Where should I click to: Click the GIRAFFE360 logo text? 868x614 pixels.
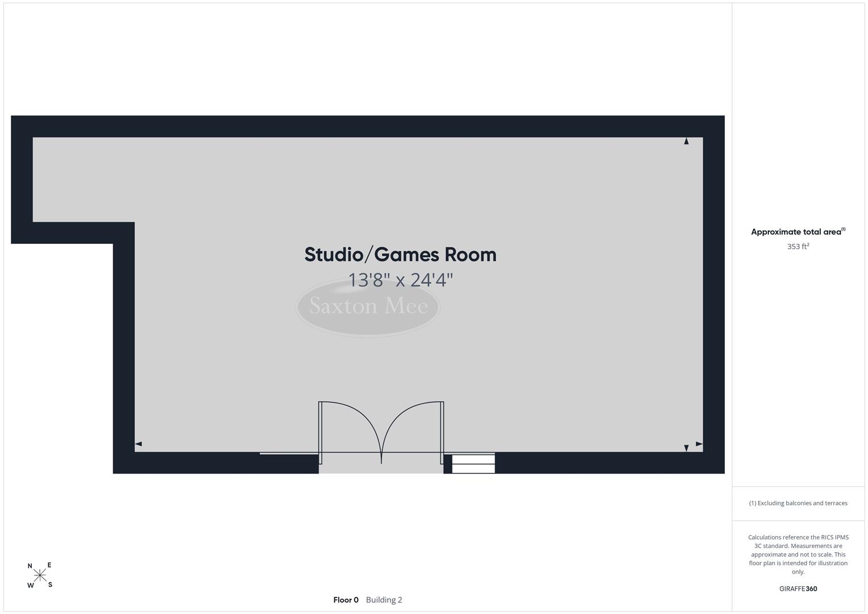tap(798, 588)
